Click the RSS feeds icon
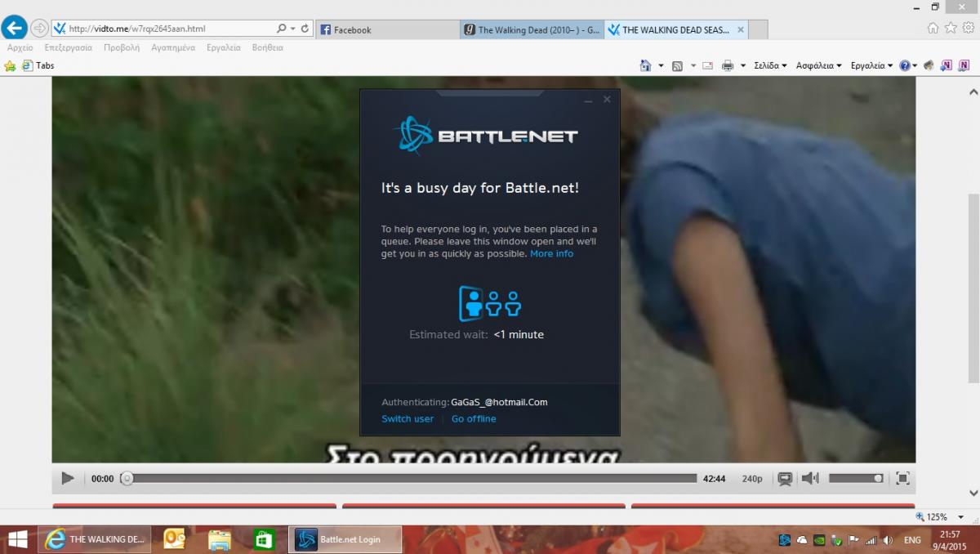This screenshot has height=554, width=980. coord(678,65)
